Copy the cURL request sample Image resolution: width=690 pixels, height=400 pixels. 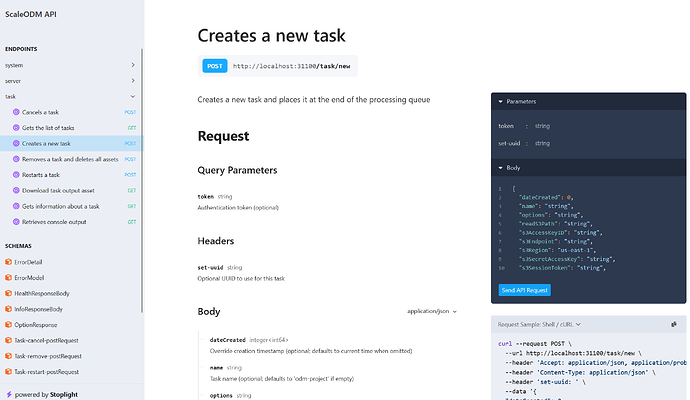[x=674, y=324]
